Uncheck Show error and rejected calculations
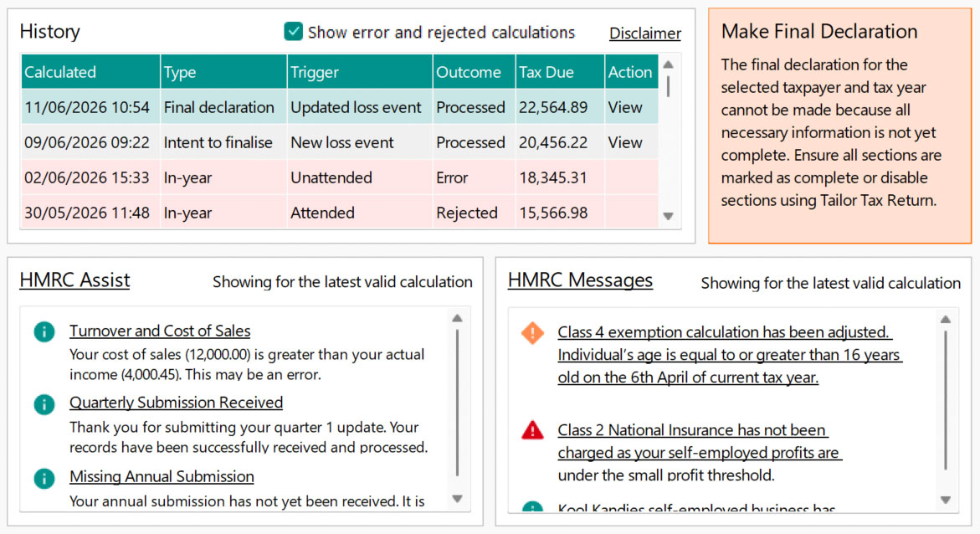 point(293,32)
